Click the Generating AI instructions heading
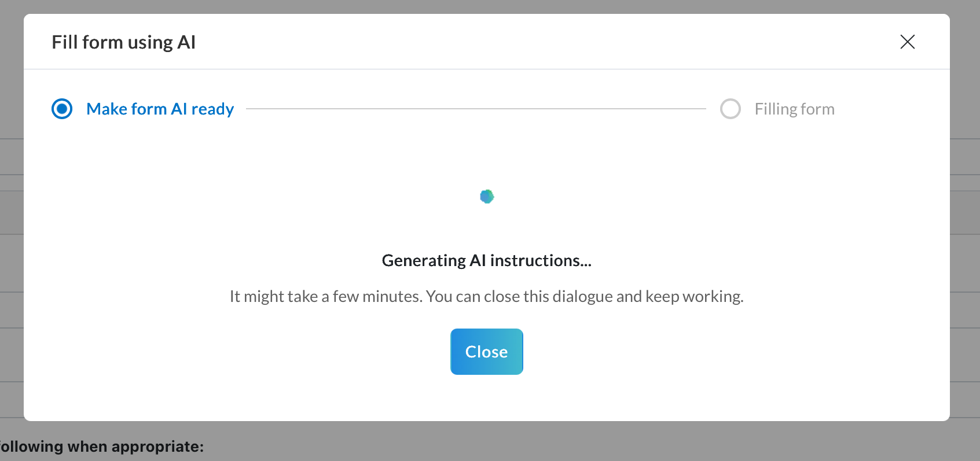This screenshot has width=980, height=461. pyautogui.click(x=486, y=260)
